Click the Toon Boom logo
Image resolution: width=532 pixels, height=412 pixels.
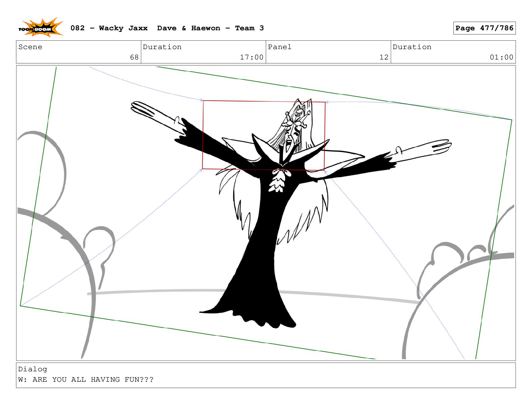tap(40, 28)
